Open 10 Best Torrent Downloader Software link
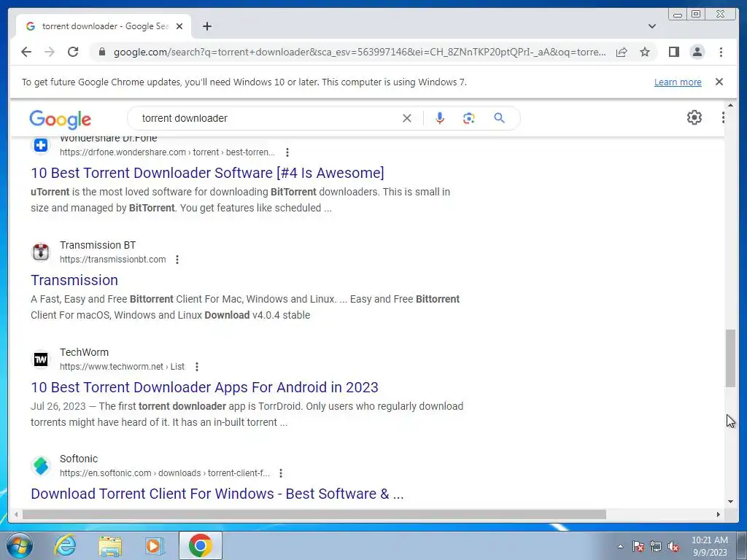Screen dimensions: 747x560 coord(207,173)
